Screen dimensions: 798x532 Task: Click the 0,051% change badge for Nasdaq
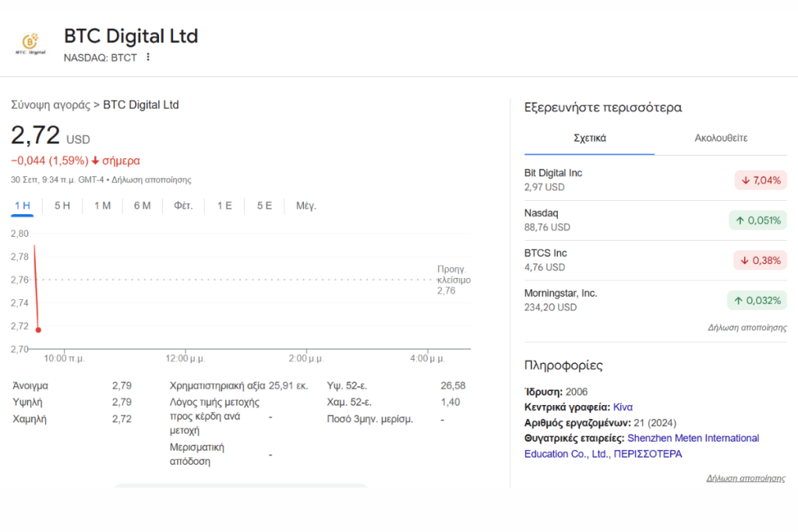757,220
